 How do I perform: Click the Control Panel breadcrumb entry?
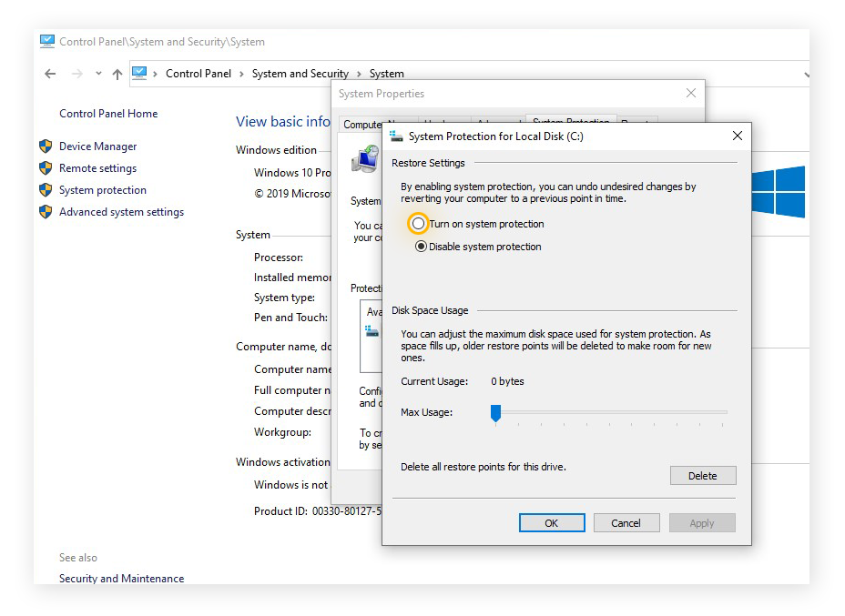click(199, 74)
